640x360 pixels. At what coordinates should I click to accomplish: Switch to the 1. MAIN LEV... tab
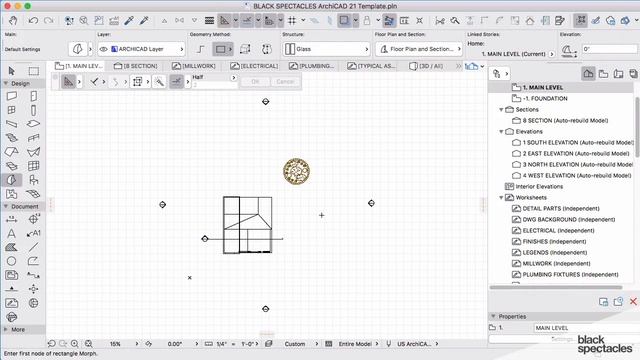78,66
